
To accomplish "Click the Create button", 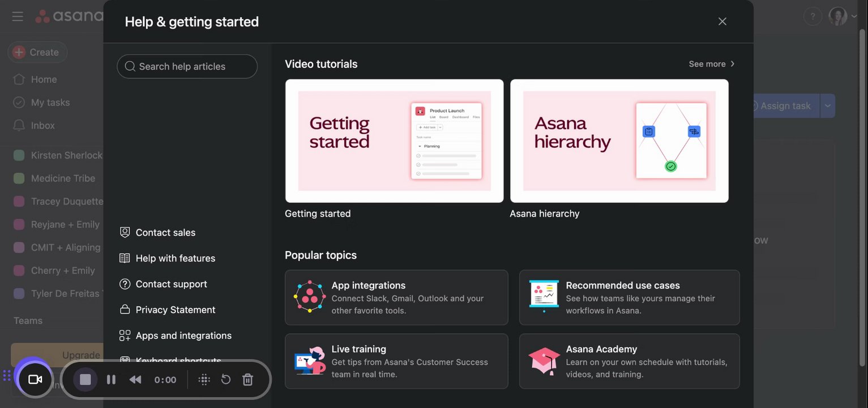I will click(x=37, y=52).
